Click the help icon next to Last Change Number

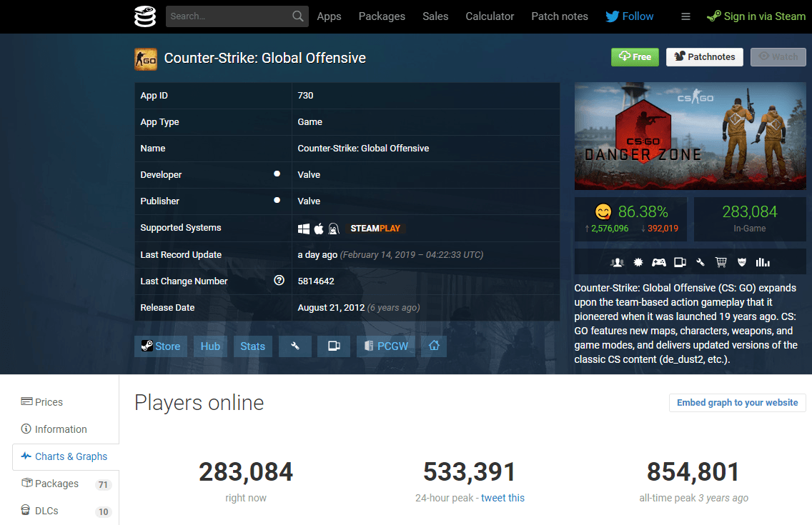coord(279,280)
